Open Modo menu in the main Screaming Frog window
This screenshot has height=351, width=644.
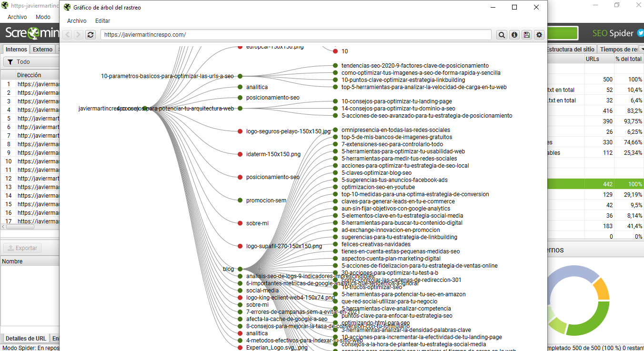43,17
